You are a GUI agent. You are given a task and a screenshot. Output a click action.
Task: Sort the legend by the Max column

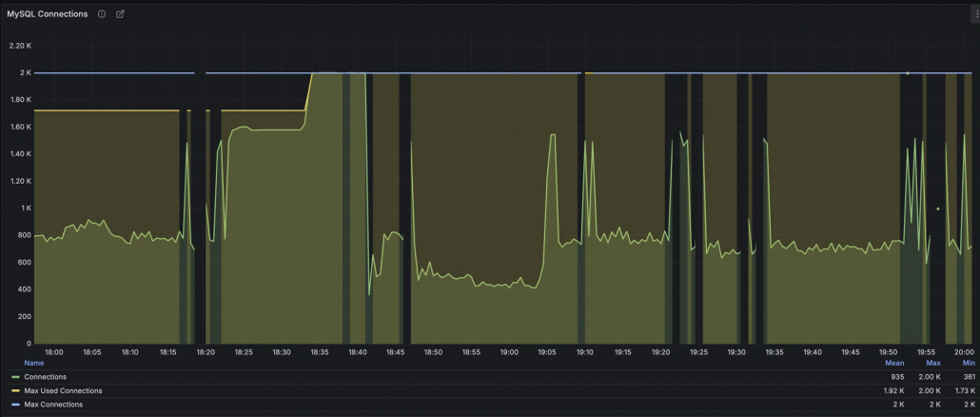point(933,363)
